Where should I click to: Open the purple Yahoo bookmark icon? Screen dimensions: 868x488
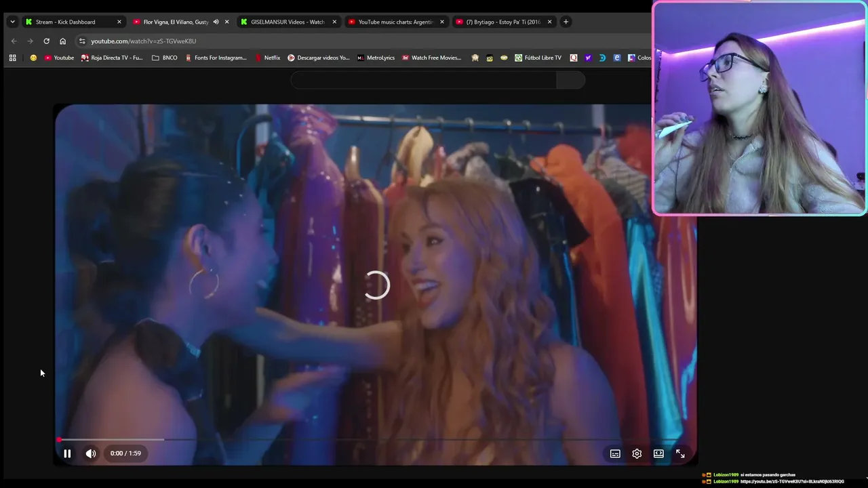click(x=588, y=58)
